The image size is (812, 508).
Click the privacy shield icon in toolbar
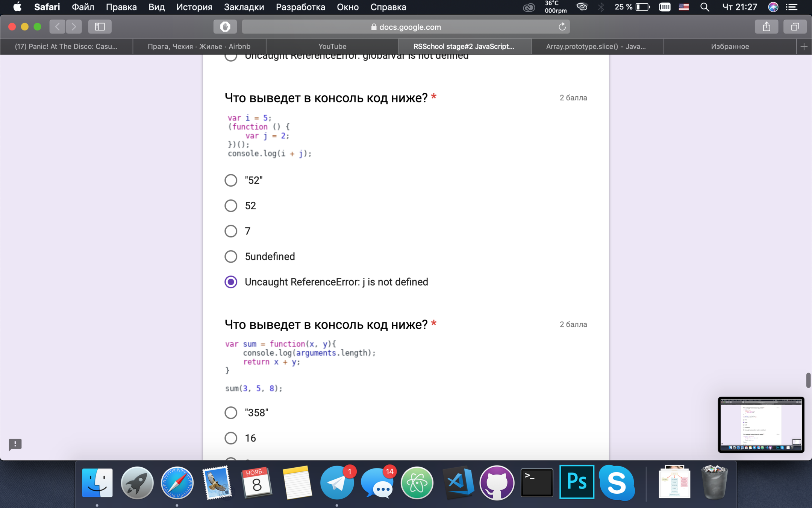pos(225,27)
